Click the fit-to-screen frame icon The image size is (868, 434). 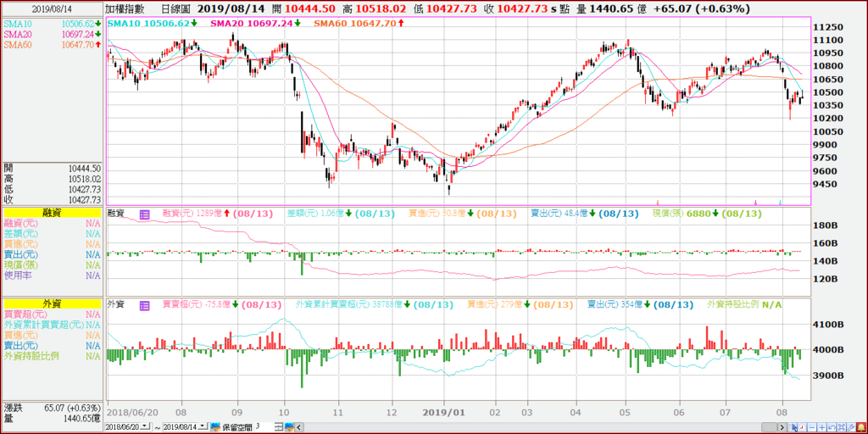(x=842, y=427)
